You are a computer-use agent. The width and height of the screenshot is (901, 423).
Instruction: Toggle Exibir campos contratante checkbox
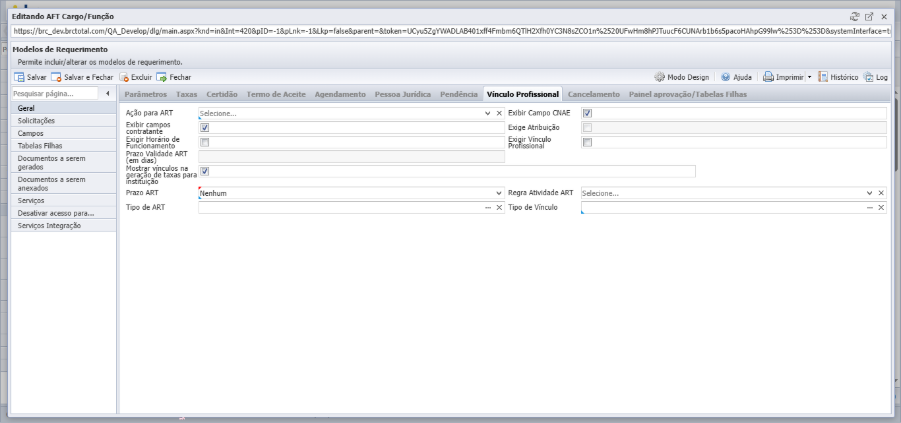point(205,128)
